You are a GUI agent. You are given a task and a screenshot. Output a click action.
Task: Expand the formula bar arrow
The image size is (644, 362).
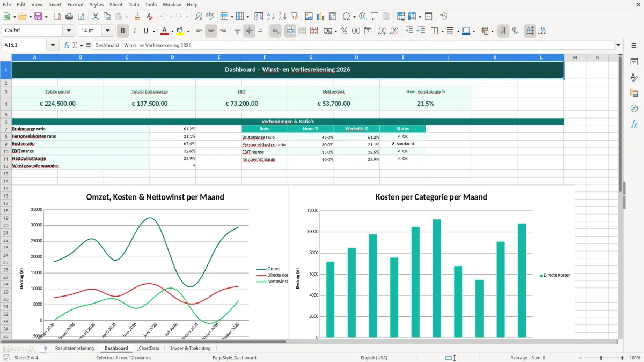618,45
